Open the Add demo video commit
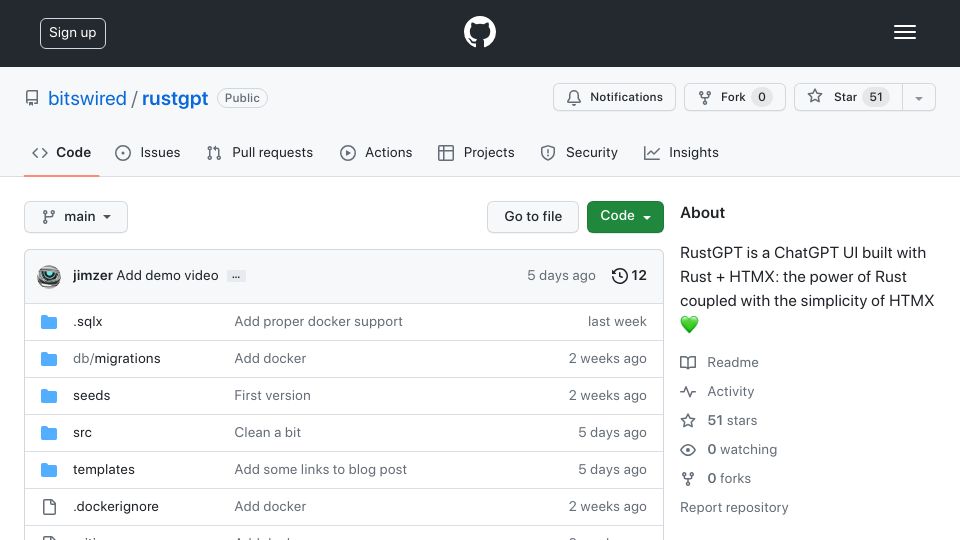Image resolution: width=960 pixels, height=540 pixels. pyautogui.click(x=167, y=276)
